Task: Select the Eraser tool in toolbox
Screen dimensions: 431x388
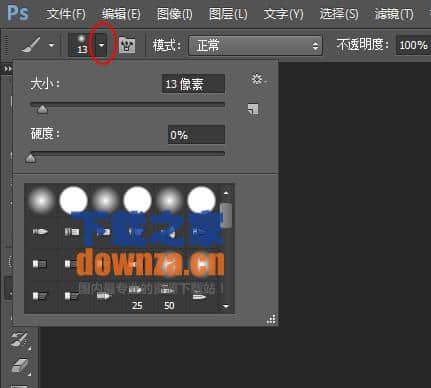Action: (20, 366)
